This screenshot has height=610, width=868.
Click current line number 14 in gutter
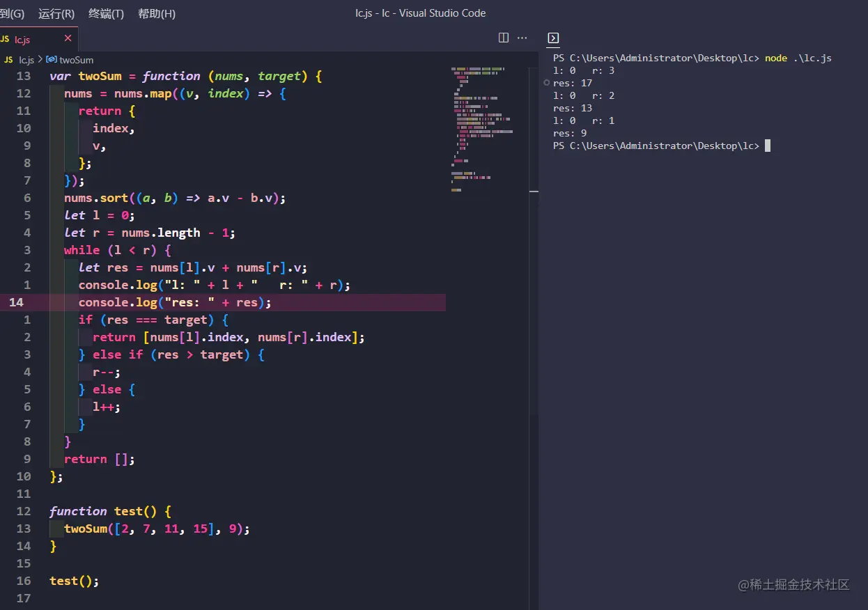pos(16,302)
